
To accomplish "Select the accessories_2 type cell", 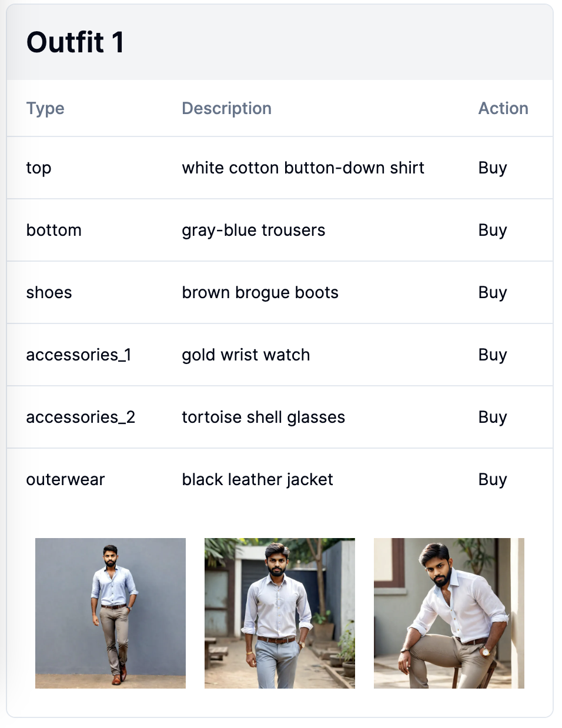I will (x=81, y=418).
